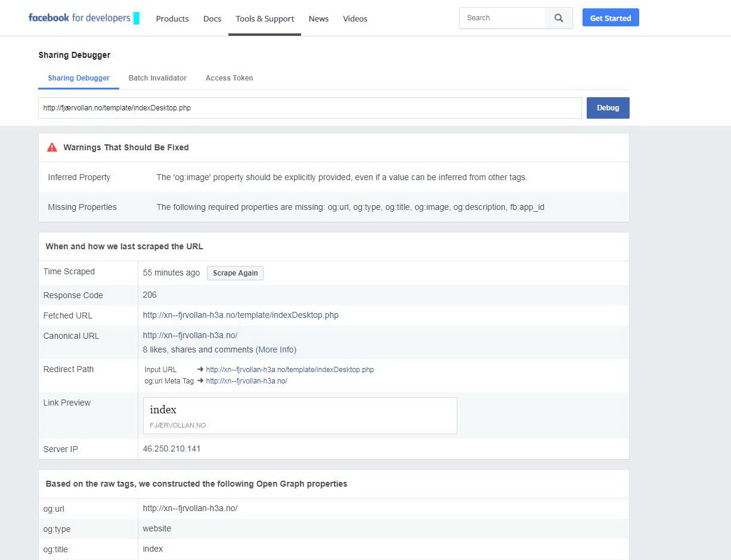Click the Debug button
Image resolution: width=731 pixels, height=560 pixels.
pos(608,108)
